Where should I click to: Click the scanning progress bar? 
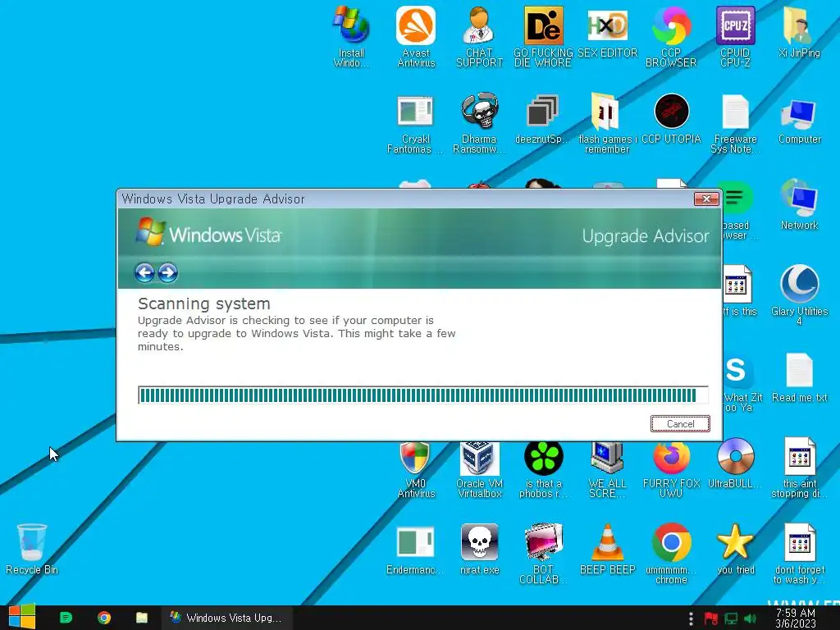[422, 395]
